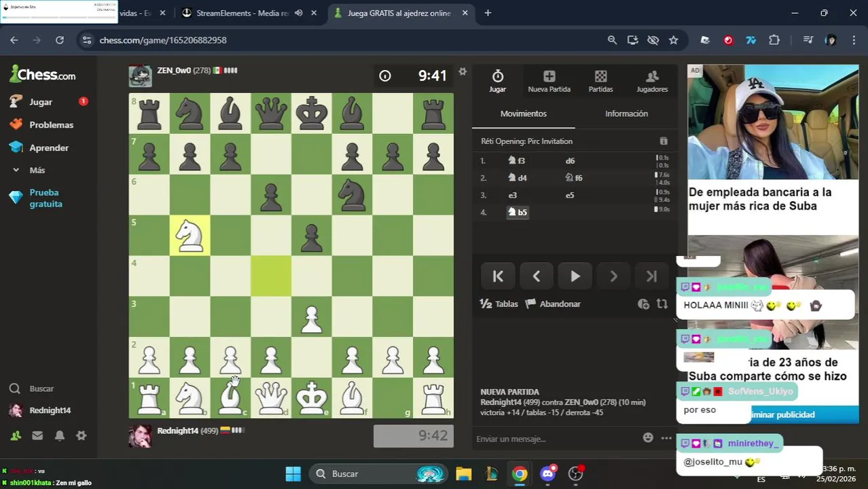
Task: Select the Movimientos tab
Action: tap(523, 113)
